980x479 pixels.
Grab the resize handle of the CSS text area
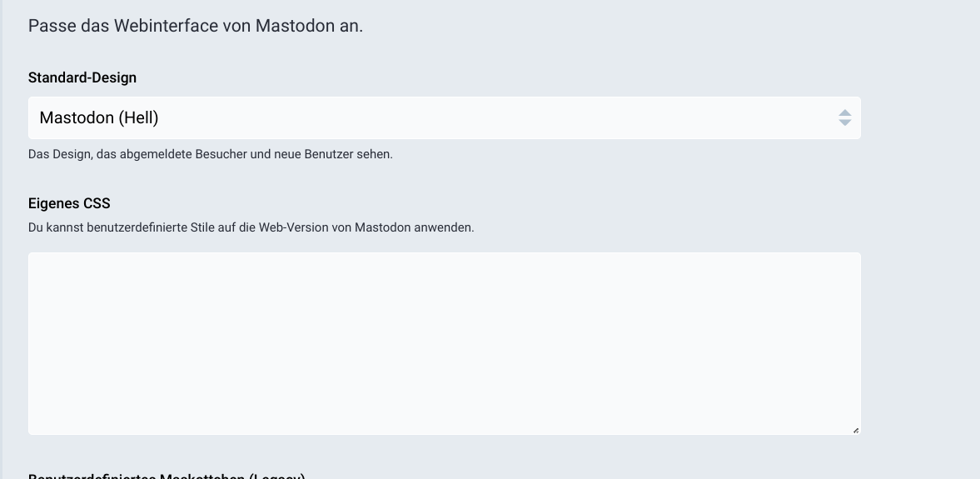pos(855,430)
